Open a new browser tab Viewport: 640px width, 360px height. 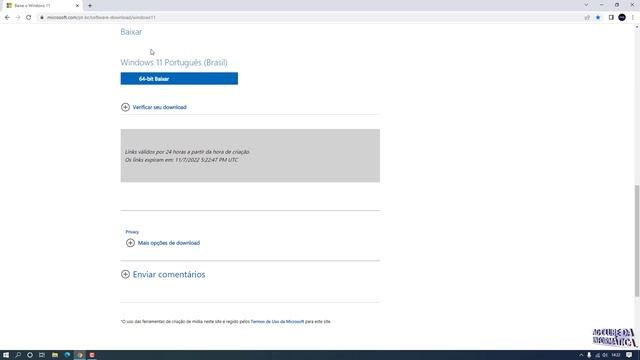click(90, 6)
